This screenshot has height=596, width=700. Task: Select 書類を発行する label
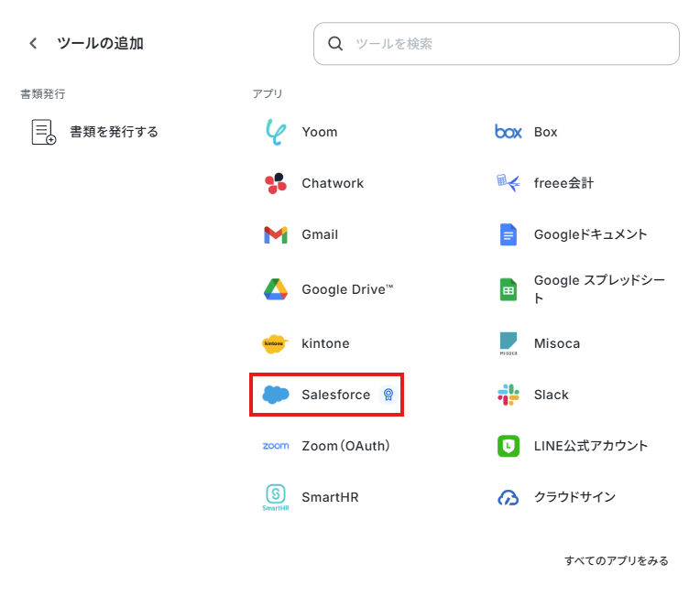tap(114, 132)
